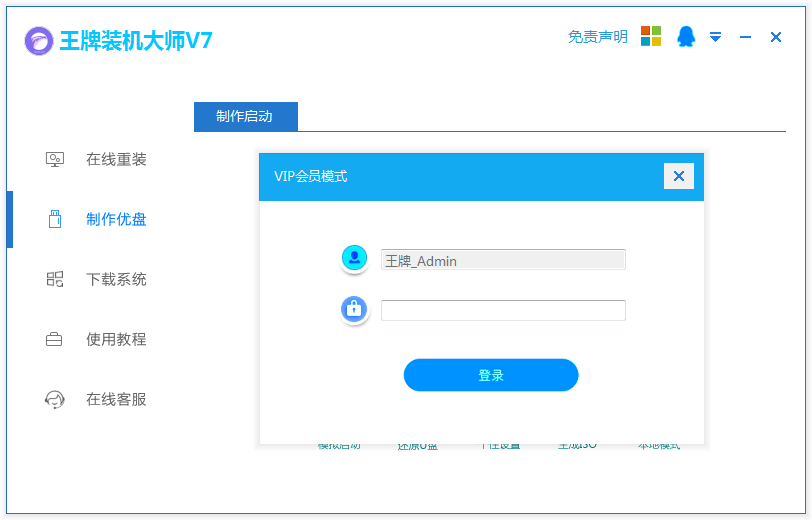Open 使用教程 in the sidebar
The width and height of the screenshot is (812, 520).
tap(116, 340)
